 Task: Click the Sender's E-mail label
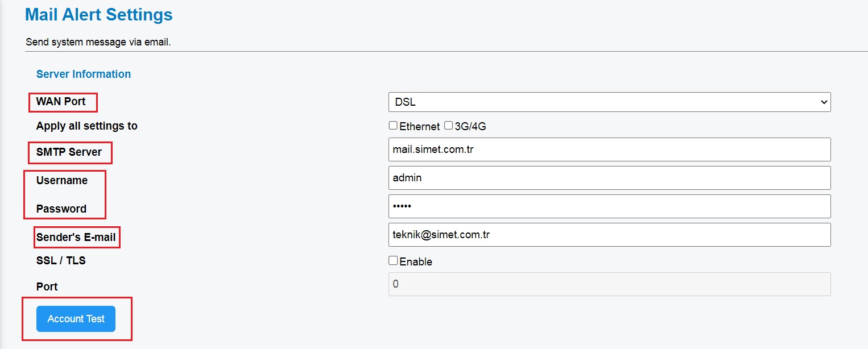76,238
